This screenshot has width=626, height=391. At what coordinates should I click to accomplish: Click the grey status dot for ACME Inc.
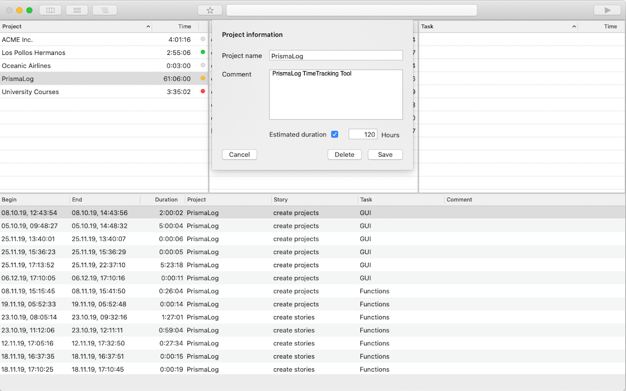(x=203, y=39)
